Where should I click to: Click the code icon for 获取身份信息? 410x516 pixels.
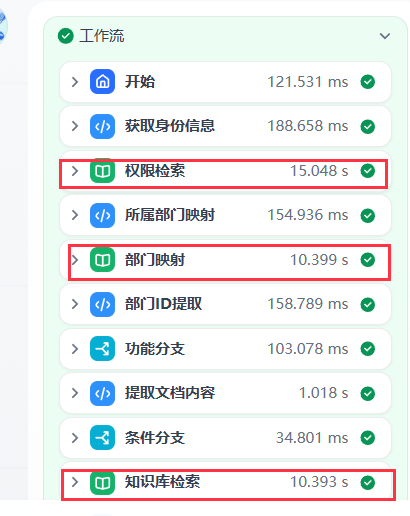click(102, 126)
